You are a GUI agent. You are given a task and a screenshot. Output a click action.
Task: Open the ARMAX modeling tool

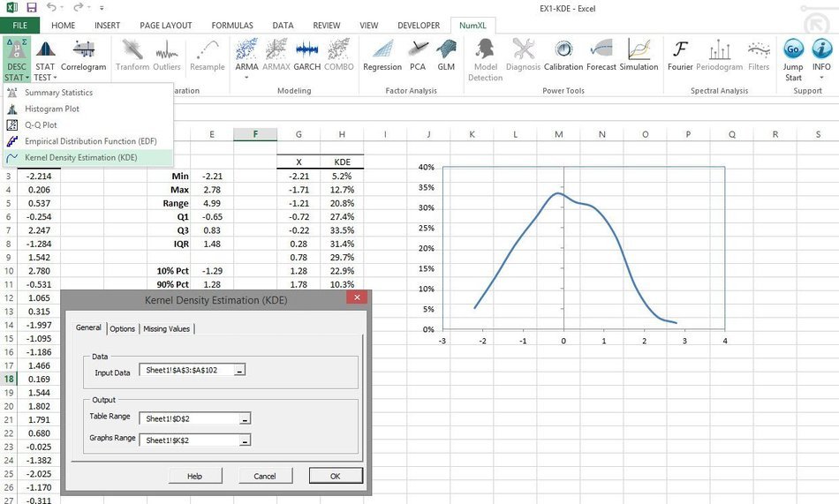tap(276, 56)
